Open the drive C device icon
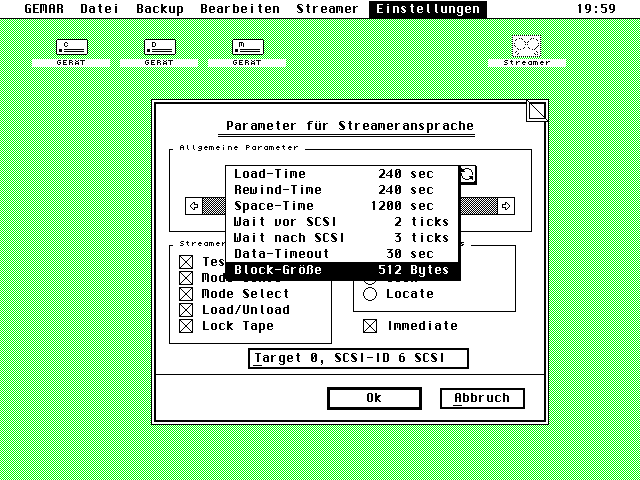This screenshot has width=640, height=480. click(x=71, y=48)
